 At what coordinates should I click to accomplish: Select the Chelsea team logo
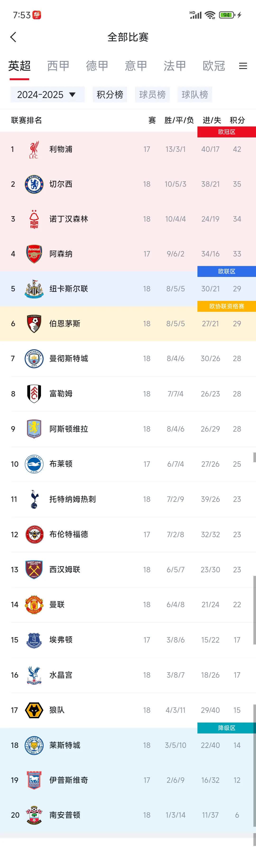(x=34, y=184)
